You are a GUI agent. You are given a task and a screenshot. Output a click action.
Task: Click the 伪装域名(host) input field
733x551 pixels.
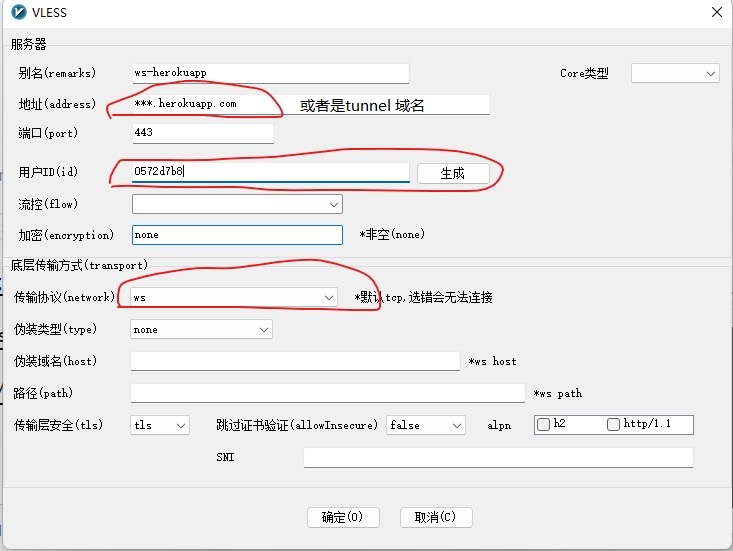296,361
